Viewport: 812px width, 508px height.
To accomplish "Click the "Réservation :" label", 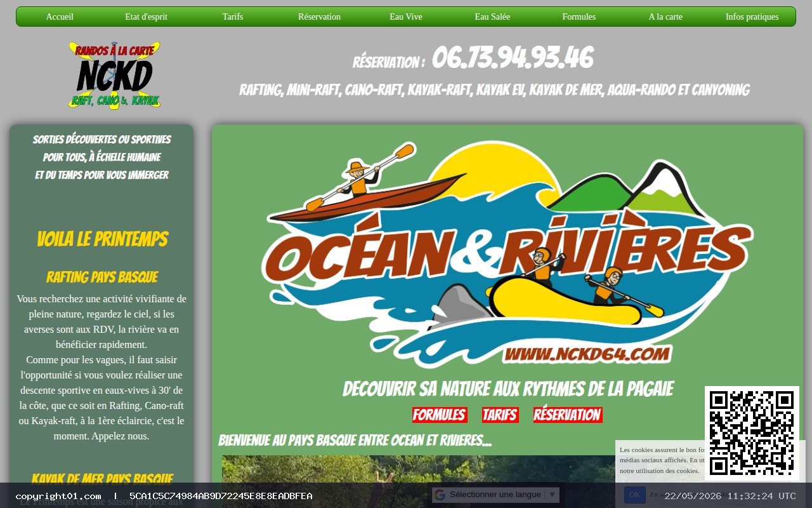I will (x=389, y=62).
